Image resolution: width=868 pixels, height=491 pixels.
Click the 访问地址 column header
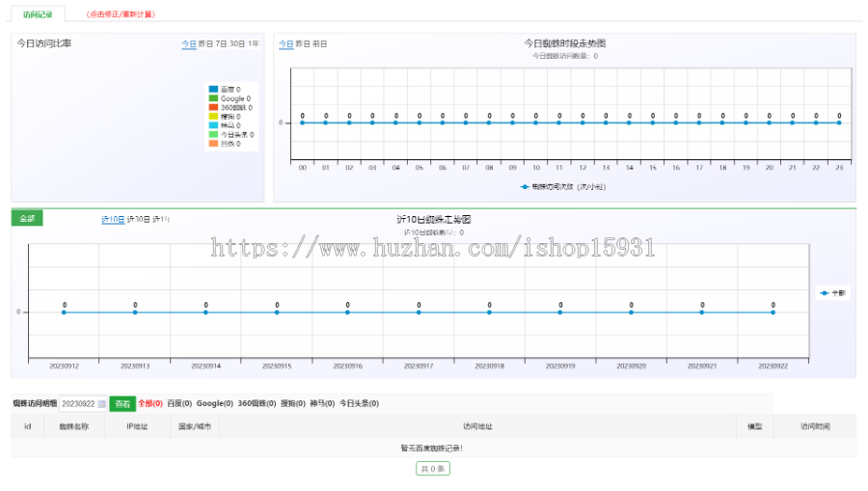(x=477, y=426)
